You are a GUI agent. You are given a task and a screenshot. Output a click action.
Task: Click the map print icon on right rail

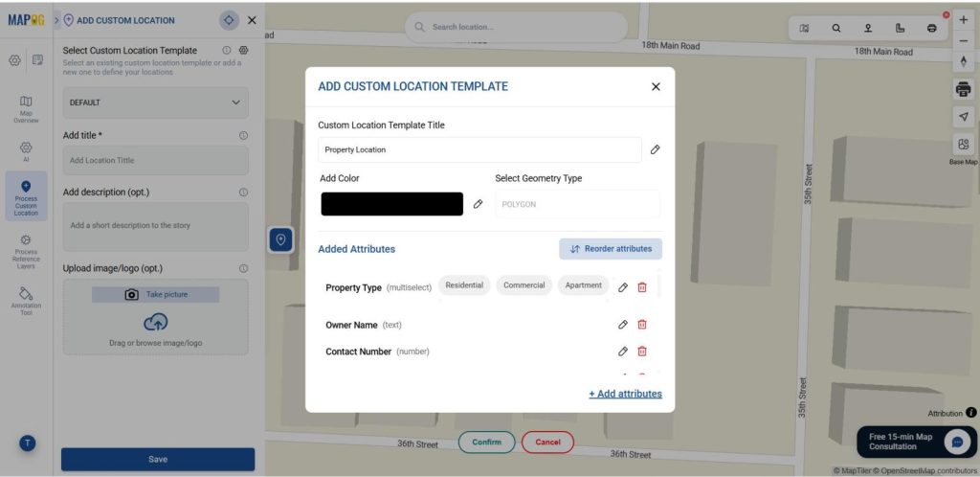(x=963, y=89)
